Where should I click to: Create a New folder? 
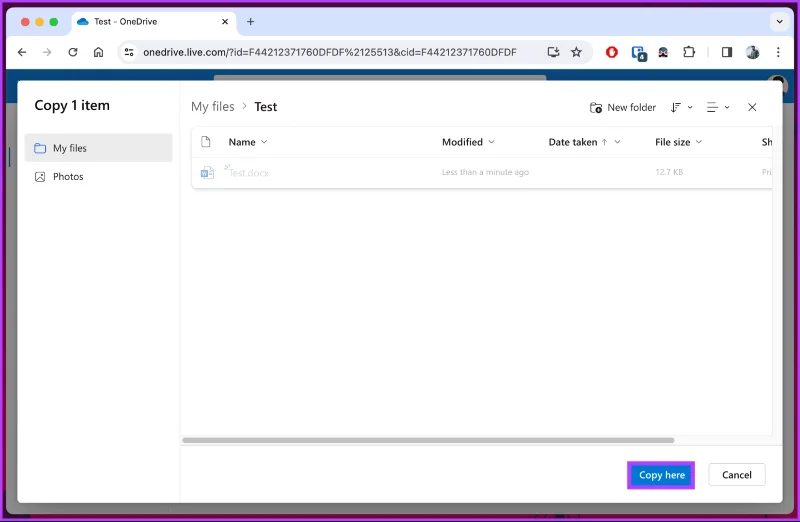tap(622, 108)
